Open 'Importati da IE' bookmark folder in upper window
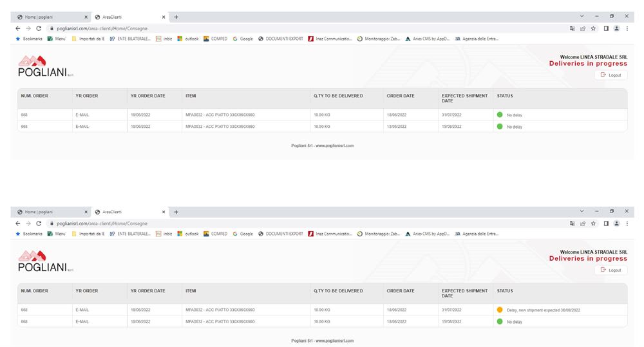The width and height of the screenshot is (644, 347). coord(88,39)
